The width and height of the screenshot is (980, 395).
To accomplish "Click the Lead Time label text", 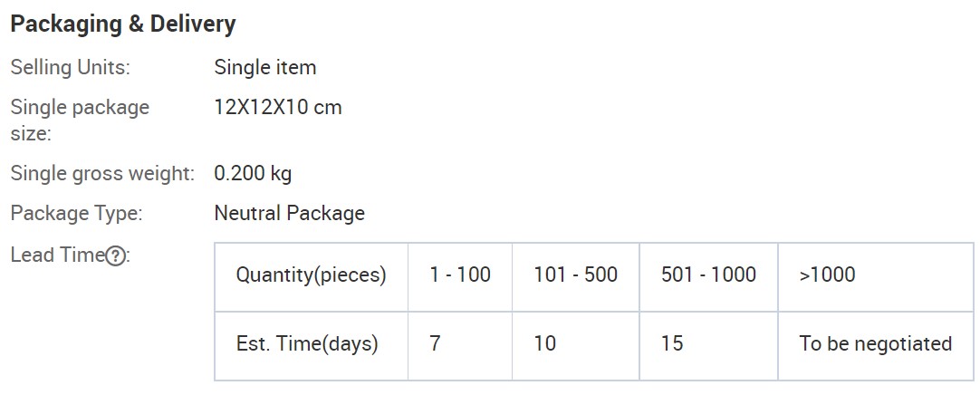I will tap(57, 255).
